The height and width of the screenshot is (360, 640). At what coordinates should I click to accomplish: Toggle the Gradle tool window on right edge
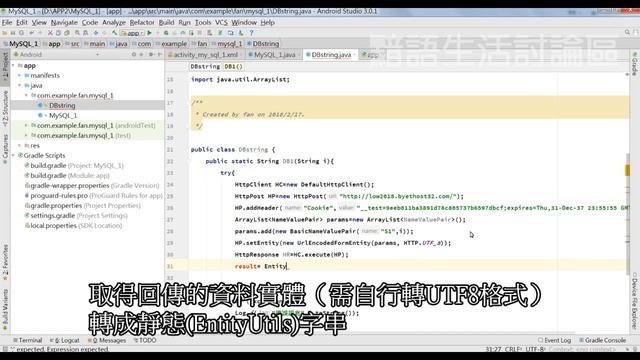[635, 64]
